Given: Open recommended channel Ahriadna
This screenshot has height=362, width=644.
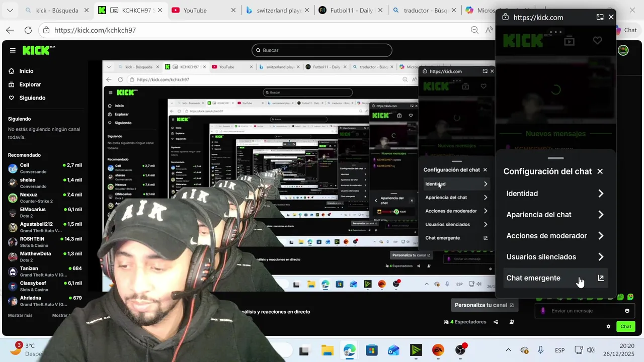Looking at the screenshot, I should (45, 301).
